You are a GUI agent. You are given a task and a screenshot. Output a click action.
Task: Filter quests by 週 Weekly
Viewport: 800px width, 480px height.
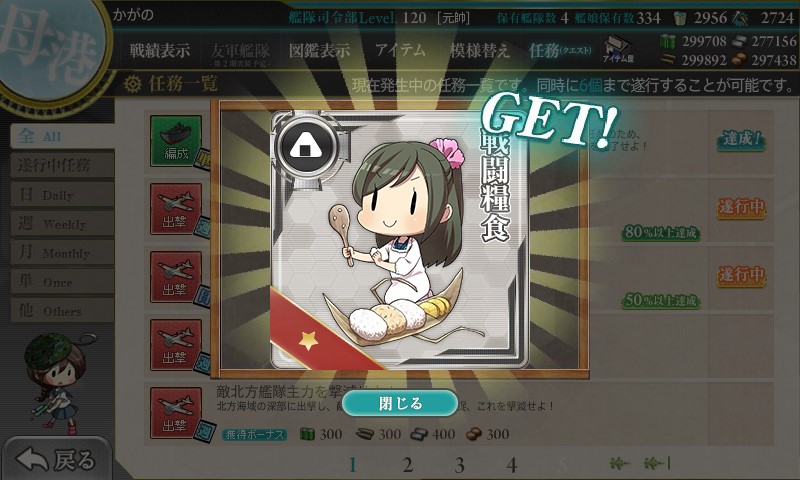pos(62,223)
